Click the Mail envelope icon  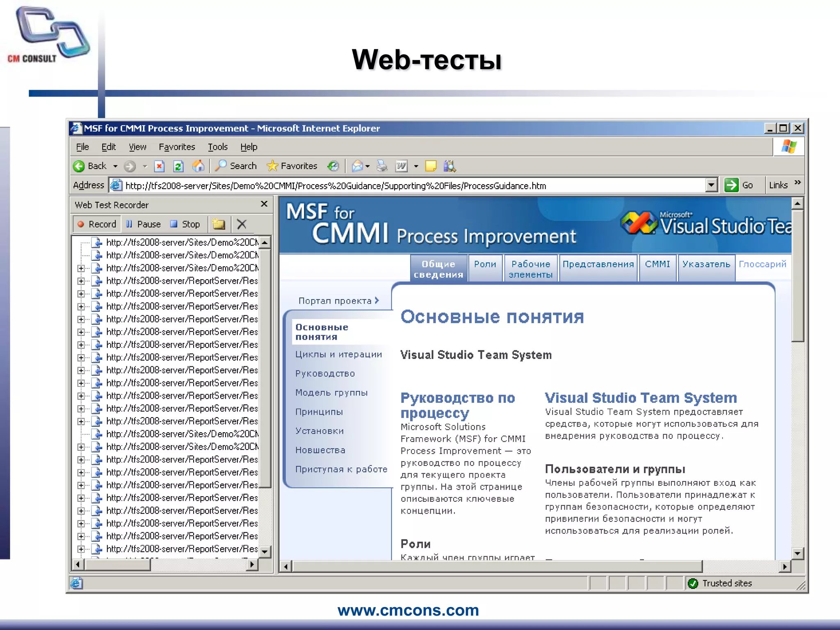pos(357,166)
